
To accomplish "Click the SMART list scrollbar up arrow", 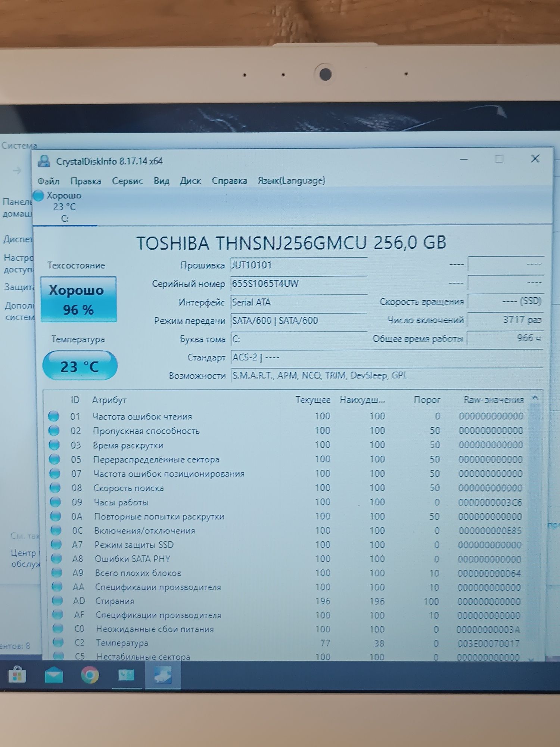I will tap(535, 398).
